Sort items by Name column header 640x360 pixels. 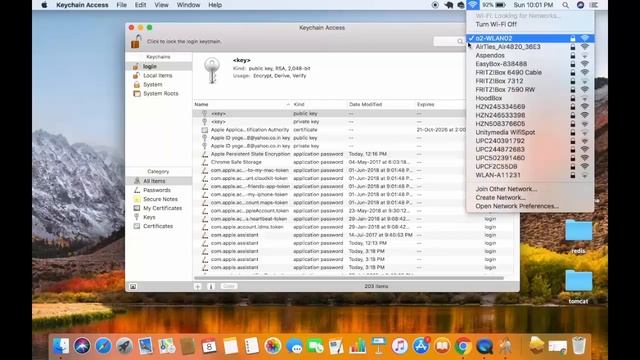(x=242, y=104)
